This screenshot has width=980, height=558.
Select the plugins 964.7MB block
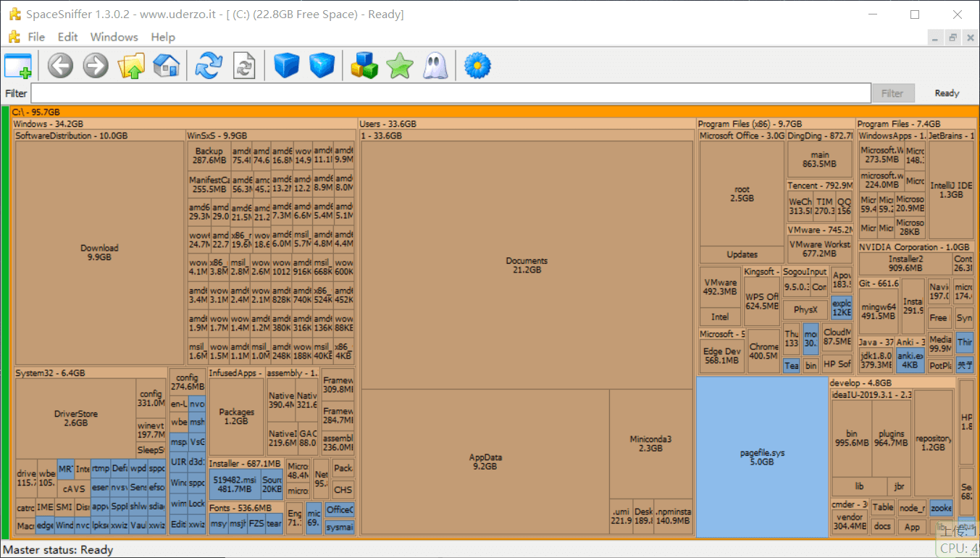890,438
